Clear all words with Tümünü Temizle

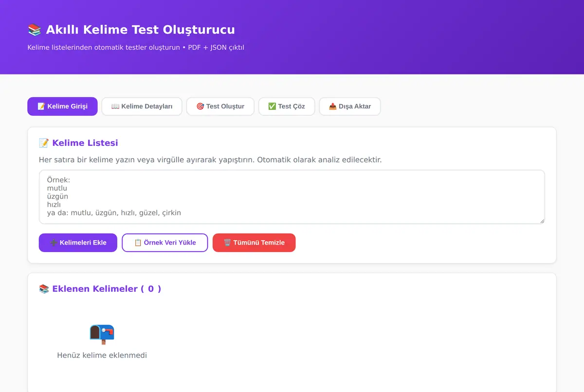254,243
